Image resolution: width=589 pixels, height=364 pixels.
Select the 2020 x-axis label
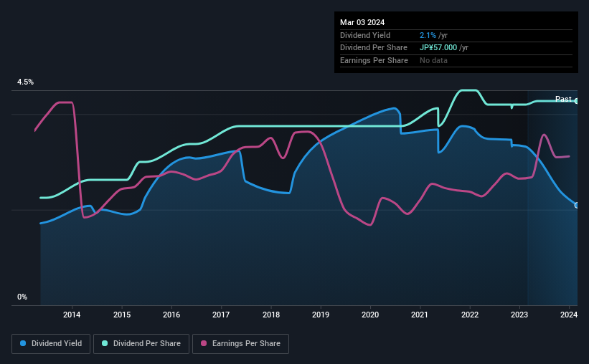click(370, 315)
